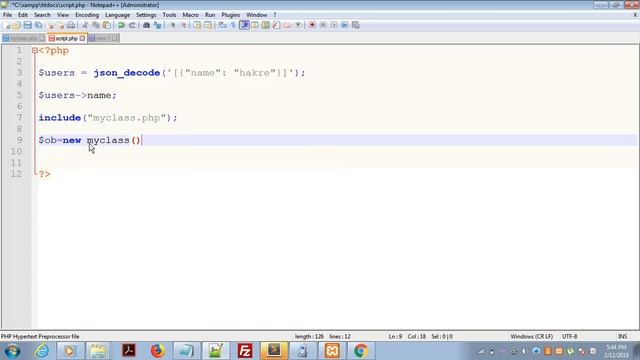Paste clipboard using the Paste toolbar icon
This screenshot has height=360, width=640.
(x=107, y=25)
